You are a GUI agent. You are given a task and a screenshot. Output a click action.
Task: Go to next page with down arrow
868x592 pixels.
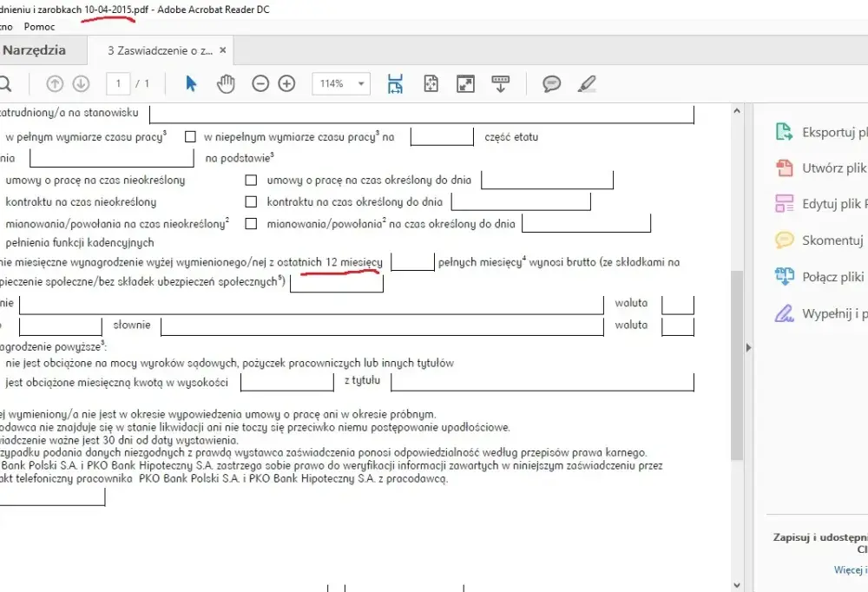pos(81,83)
